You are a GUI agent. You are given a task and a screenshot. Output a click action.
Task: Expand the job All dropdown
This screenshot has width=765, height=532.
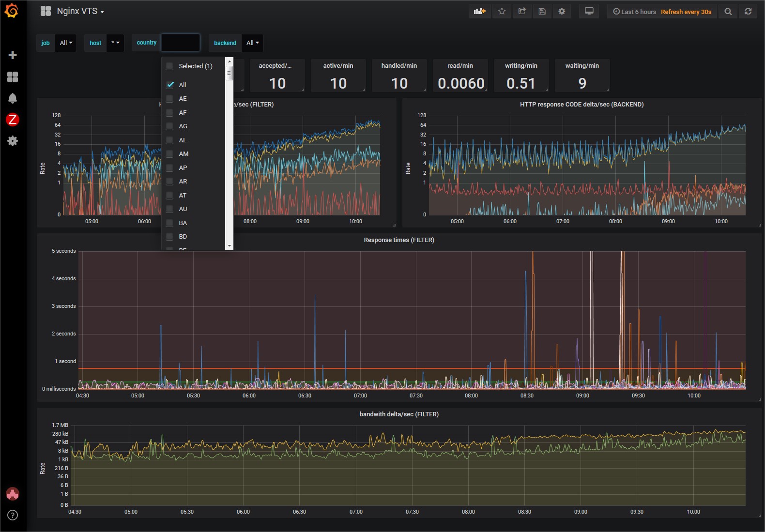point(66,43)
